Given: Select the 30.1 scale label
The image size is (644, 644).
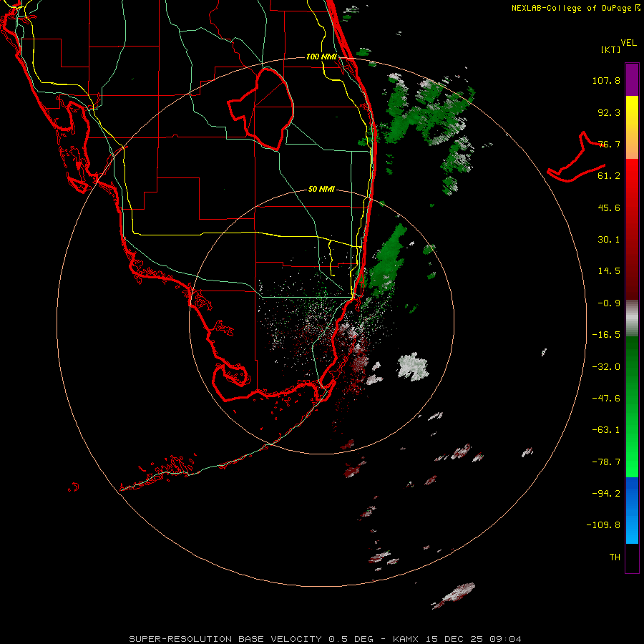Looking at the screenshot, I should pos(609,240).
